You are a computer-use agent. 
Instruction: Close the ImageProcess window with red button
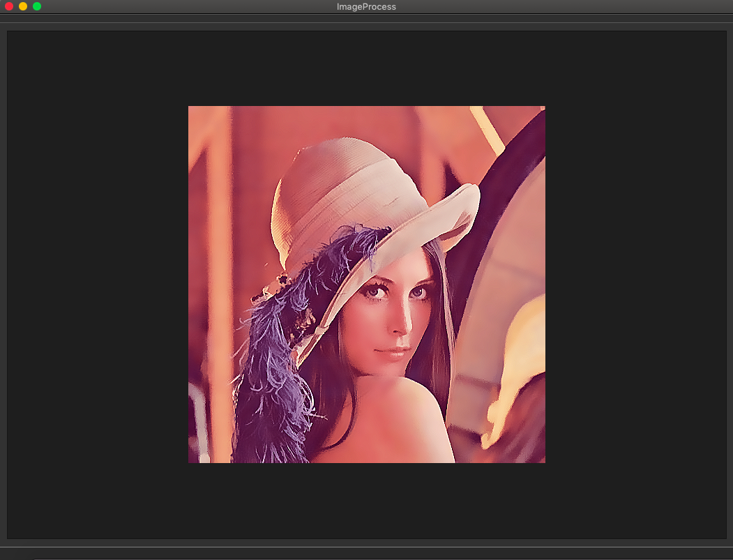click(x=9, y=6)
